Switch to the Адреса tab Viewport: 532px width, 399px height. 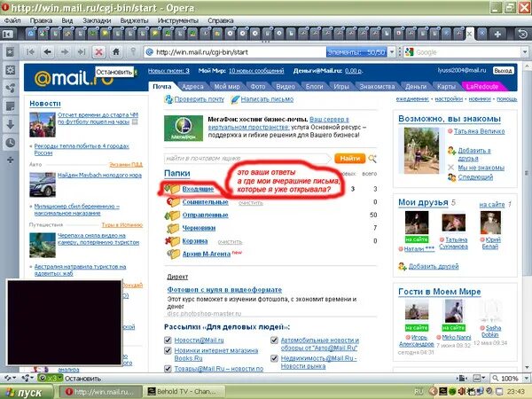[192, 87]
